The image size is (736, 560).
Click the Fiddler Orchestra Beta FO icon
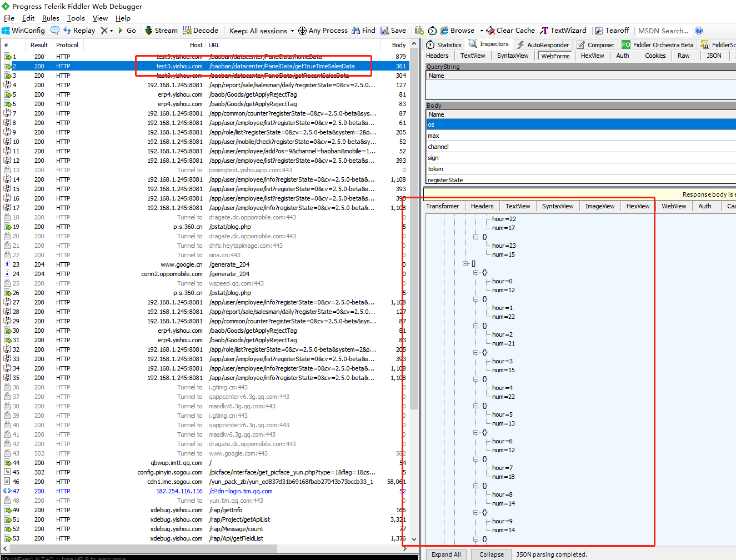pyautogui.click(x=626, y=45)
